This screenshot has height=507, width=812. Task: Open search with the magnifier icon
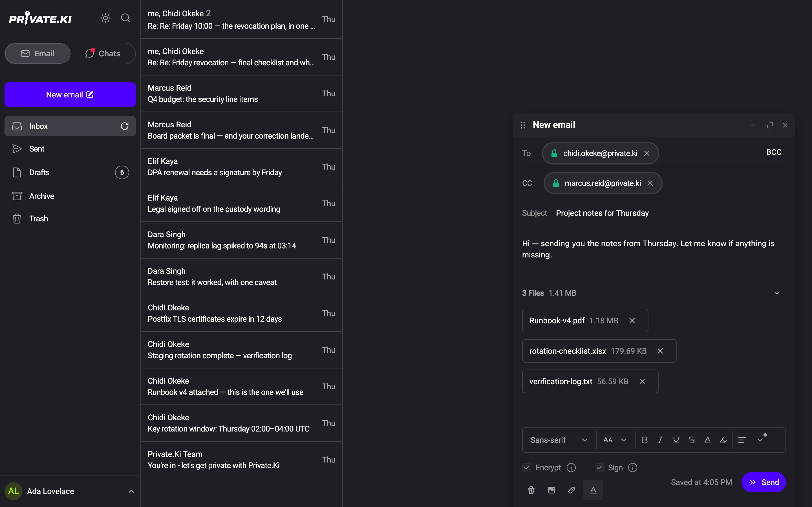(125, 18)
